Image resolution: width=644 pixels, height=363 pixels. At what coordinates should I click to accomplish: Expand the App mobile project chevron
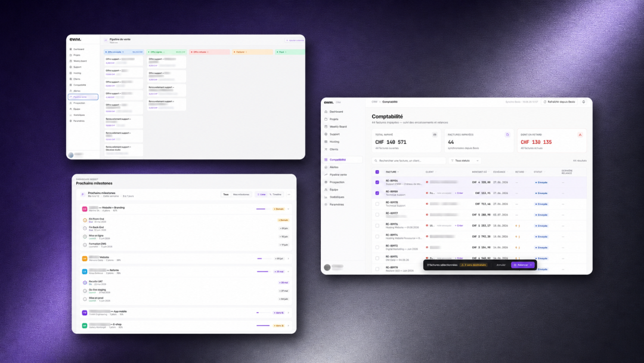pyautogui.click(x=289, y=313)
